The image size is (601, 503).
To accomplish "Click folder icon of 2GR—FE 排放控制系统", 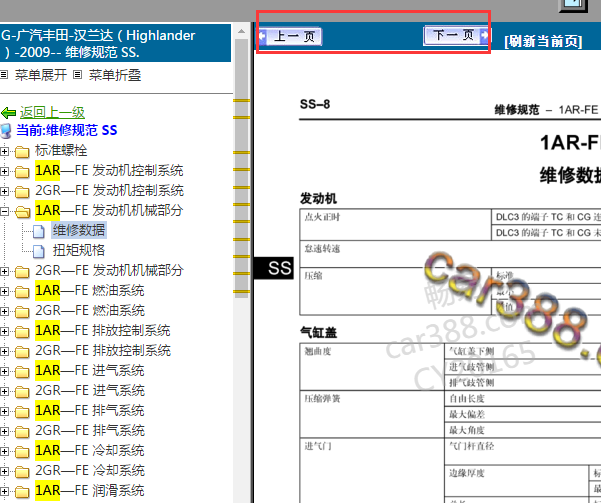I will pos(22,352).
